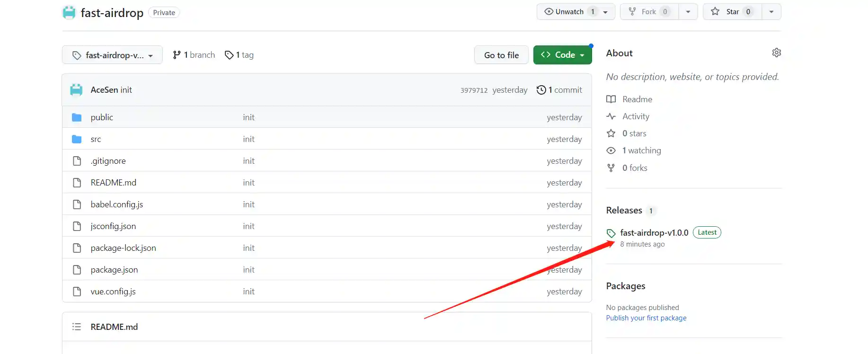Click the book icon beside Readme

click(611, 99)
